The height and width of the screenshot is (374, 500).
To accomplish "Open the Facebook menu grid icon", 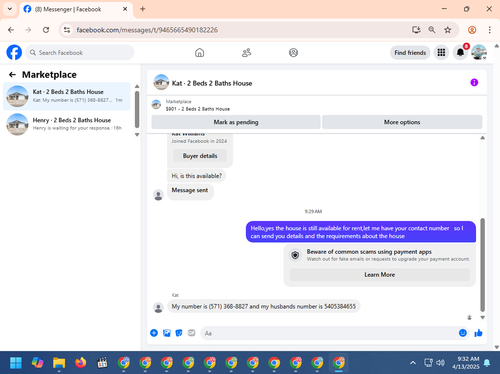I will [x=441, y=53].
